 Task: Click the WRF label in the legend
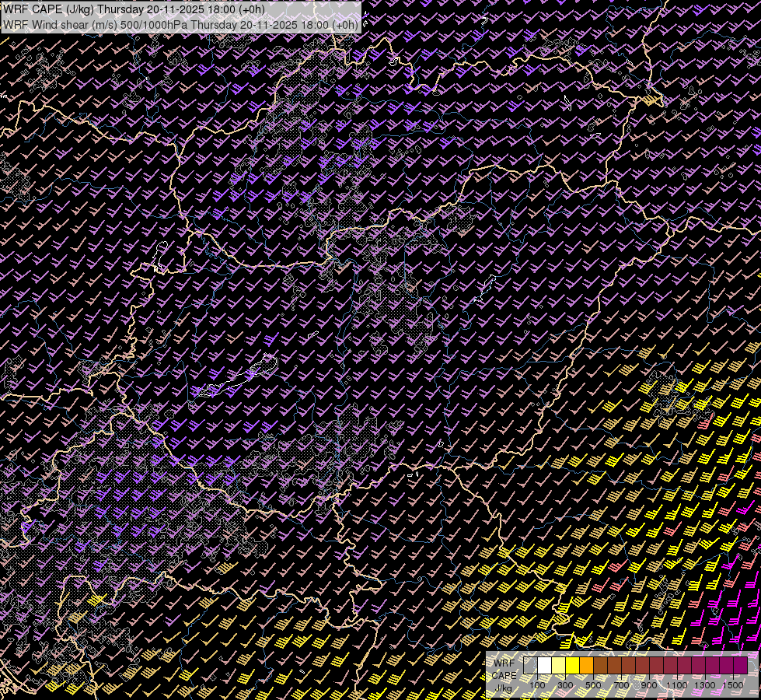504,663
